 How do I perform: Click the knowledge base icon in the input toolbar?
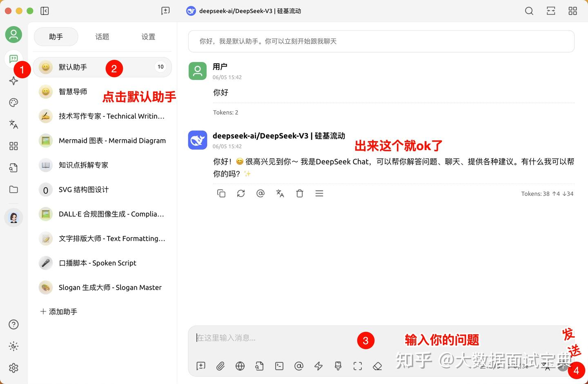click(x=260, y=366)
